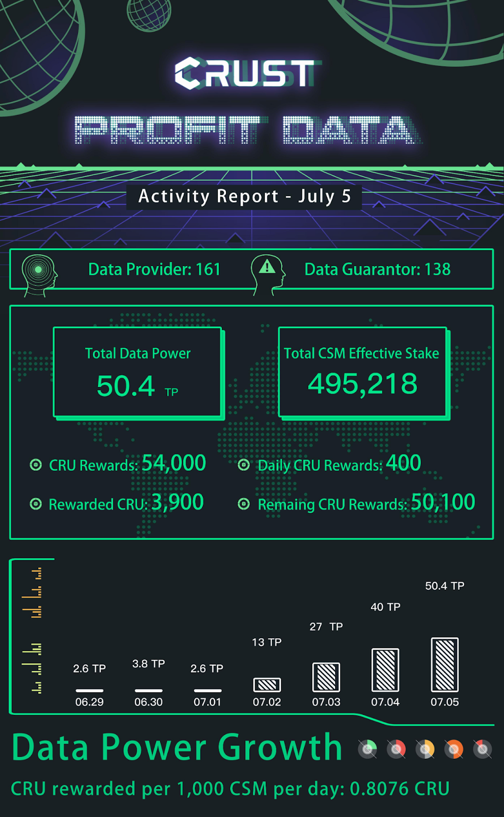Click the Data Provider: 161 text
The image size is (504, 817).
[154, 269]
